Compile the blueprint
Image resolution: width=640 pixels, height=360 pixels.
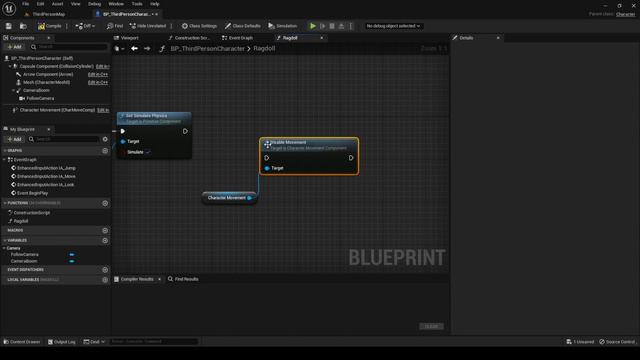pyautogui.click(x=49, y=26)
